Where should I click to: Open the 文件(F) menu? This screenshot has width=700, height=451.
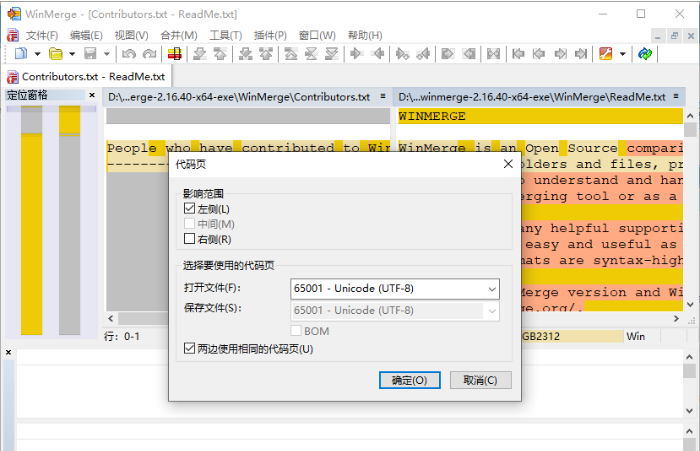pyautogui.click(x=42, y=35)
